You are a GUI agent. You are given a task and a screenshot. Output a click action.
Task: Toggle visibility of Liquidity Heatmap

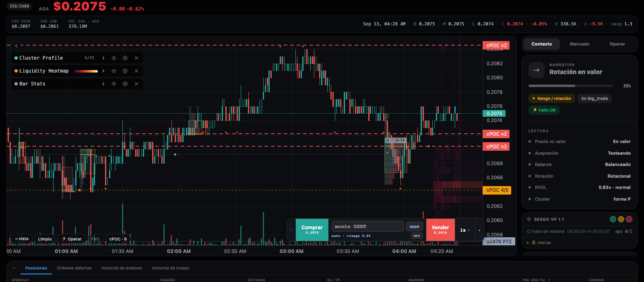(114, 71)
